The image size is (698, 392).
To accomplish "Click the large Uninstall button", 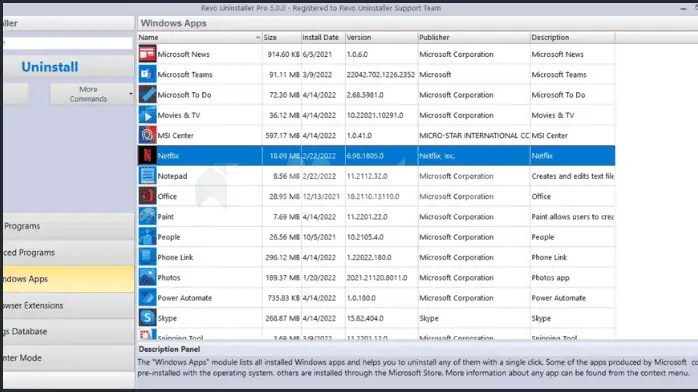I will 68,67.
